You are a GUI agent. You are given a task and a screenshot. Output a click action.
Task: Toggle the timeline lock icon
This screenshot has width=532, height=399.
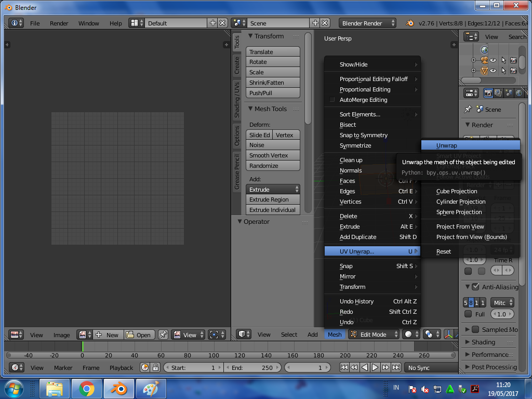tap(155, 367)
